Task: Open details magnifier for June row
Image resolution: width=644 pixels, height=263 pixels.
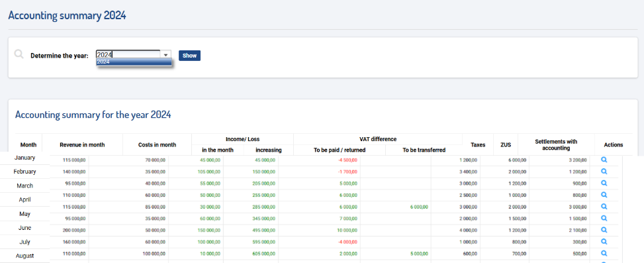Action: [604, 218]
